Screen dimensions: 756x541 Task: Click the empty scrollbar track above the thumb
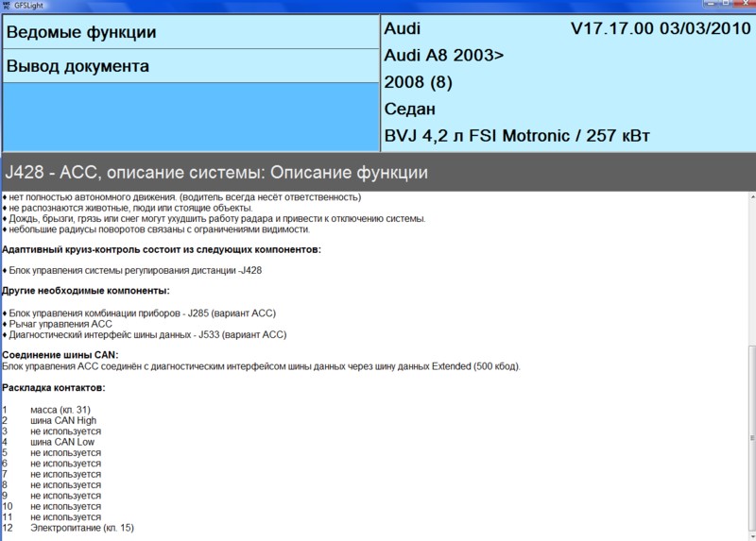click(x=751, y=274)
